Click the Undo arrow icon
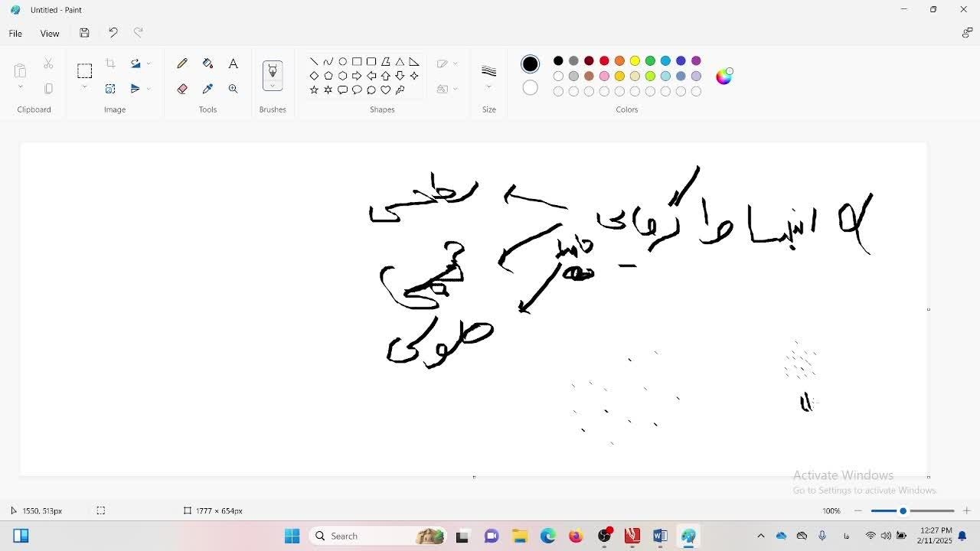This screenshot has width=980, height=551. tap(113, 32)
